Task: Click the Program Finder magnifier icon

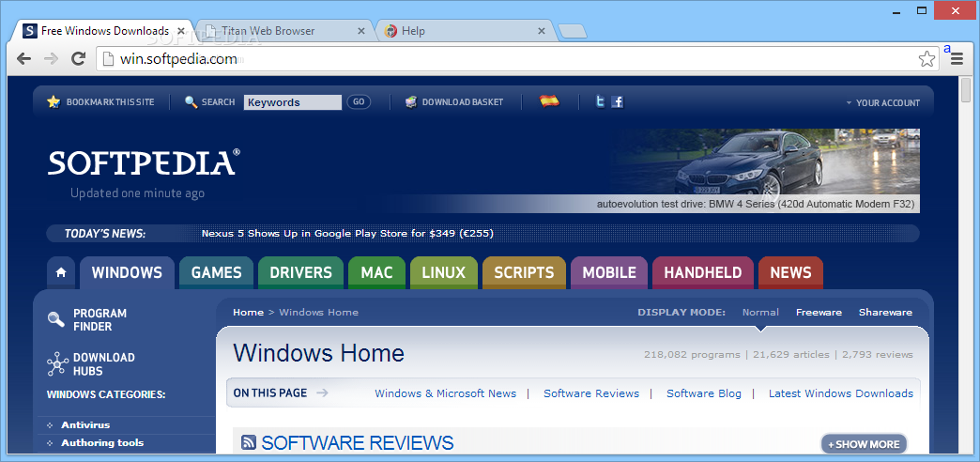Action: click(x=56, y=319)
